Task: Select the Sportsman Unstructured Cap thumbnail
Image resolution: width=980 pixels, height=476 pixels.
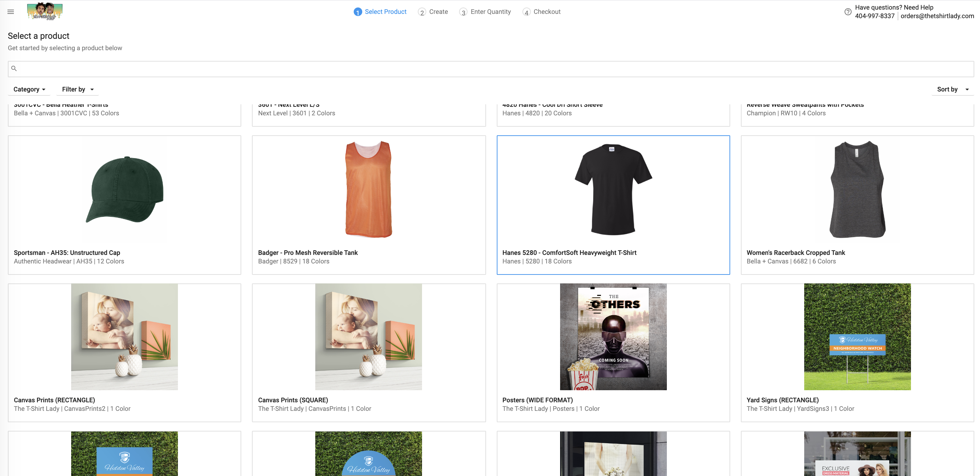Action: [x=125, y=189]
